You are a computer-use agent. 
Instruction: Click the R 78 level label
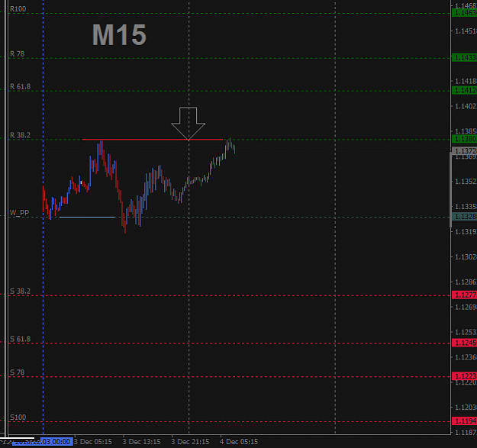18,54
